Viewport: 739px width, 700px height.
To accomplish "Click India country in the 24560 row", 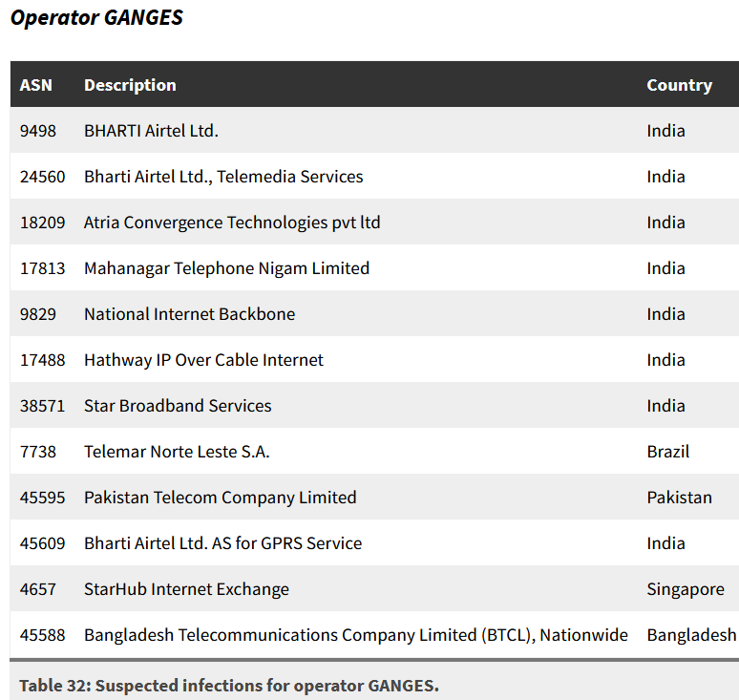I will [x=665, y=177].
